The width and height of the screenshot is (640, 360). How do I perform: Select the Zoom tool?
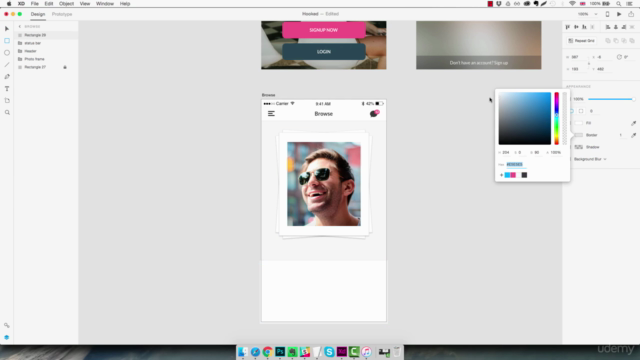[x=7, y=112]
